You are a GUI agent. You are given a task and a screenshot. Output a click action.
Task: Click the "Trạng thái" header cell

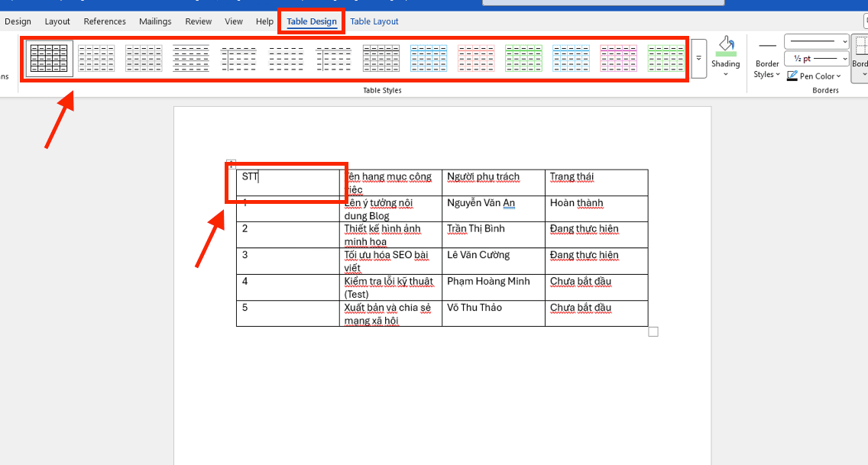click(x=596, y=182)
